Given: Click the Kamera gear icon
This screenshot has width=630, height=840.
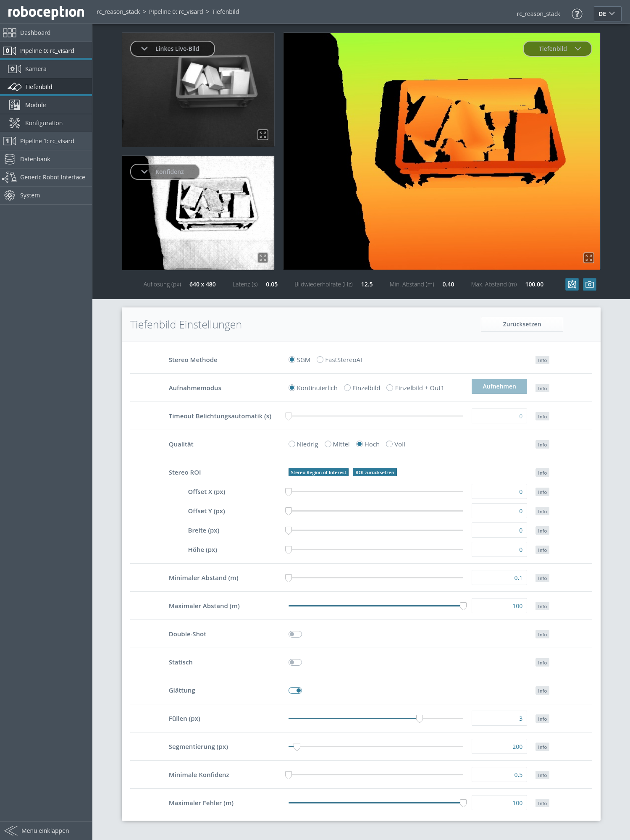Looking at the screenshot, I should (14, 69).
